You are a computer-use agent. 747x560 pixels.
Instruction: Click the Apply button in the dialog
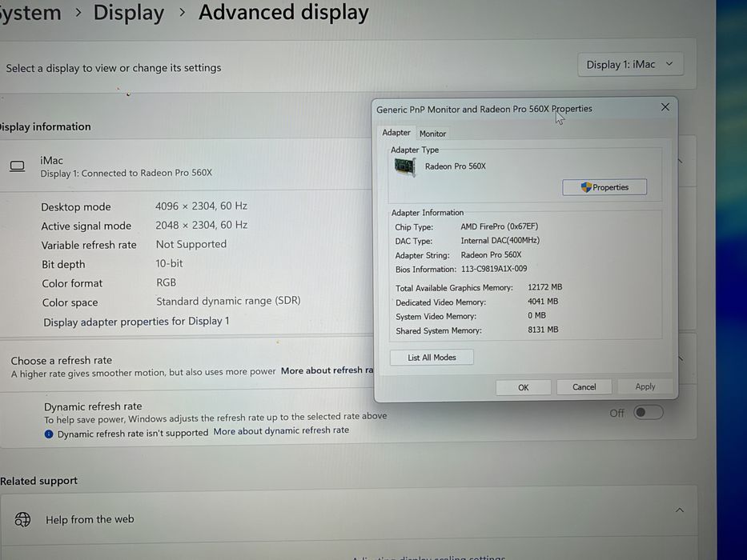645,386
